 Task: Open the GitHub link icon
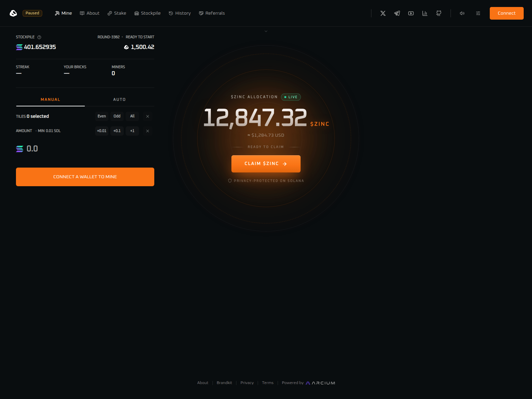439,13
